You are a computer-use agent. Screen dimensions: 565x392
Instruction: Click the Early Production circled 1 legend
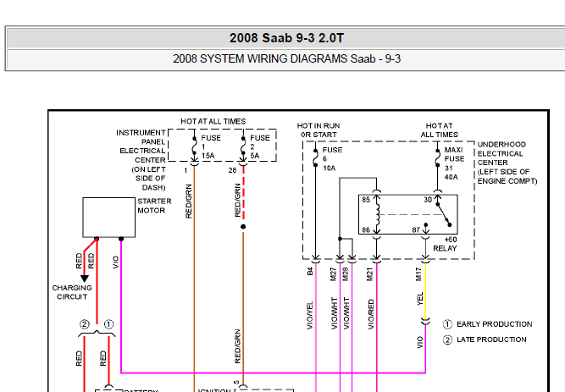tap(487, 324)
